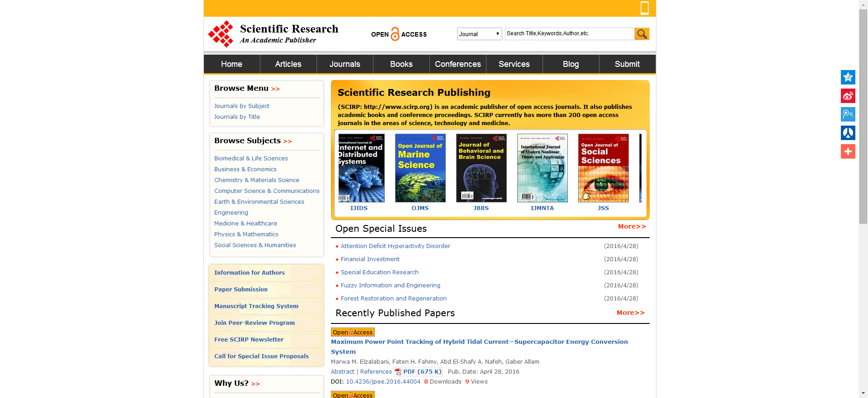Viewport: 868px width, 398px height.
Task: Open the IJMNTA journal cover thumbnail
Action: tap(542, 168)
